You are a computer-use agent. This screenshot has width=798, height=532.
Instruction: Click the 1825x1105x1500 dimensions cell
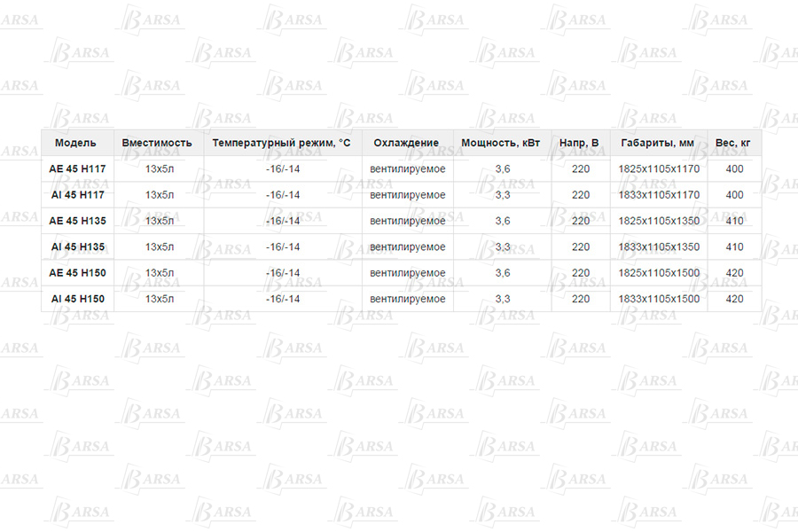point(658,273)
